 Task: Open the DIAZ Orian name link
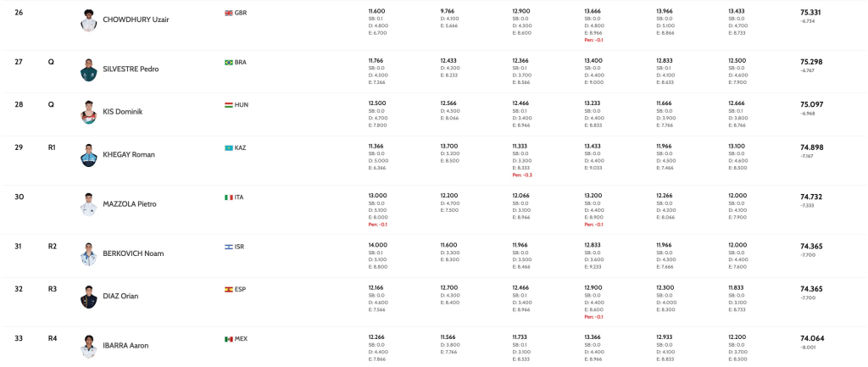(120, 297)
